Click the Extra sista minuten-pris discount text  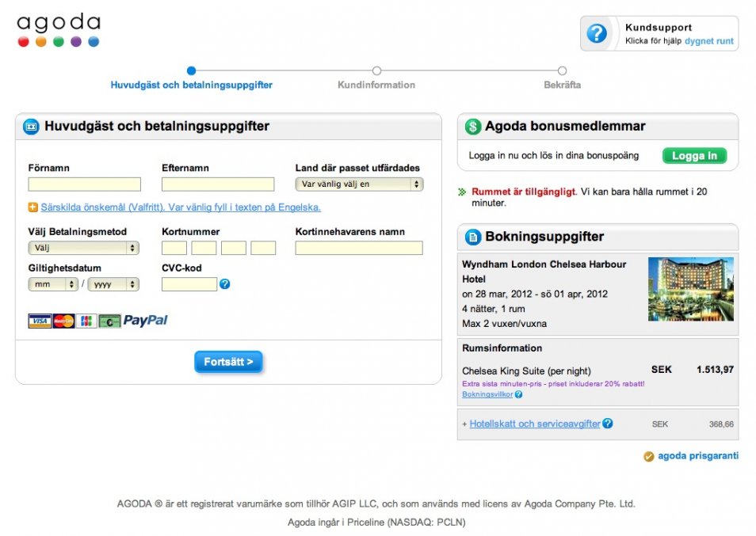[x=553, y=384]
